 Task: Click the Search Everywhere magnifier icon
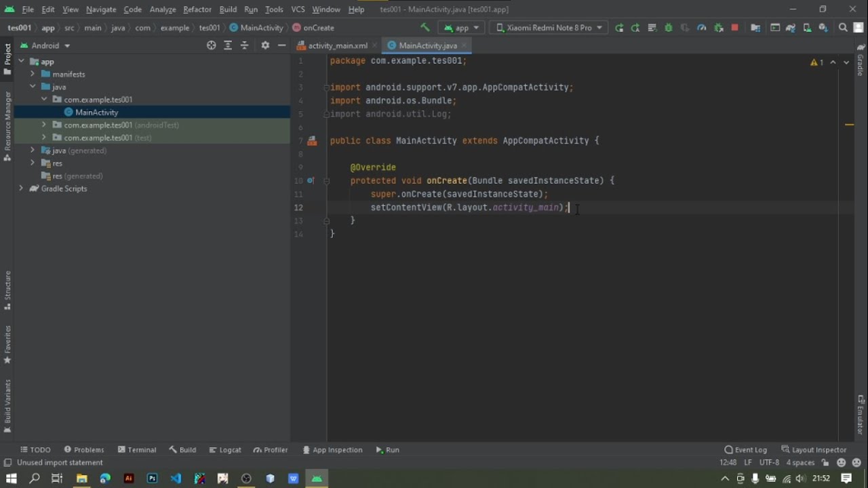coord(843,28)
